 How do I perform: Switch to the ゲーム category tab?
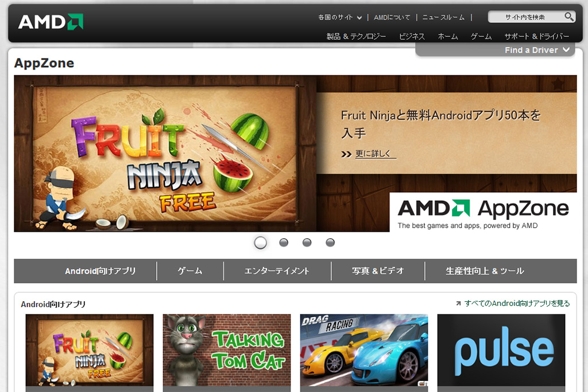tap(189, 271)
